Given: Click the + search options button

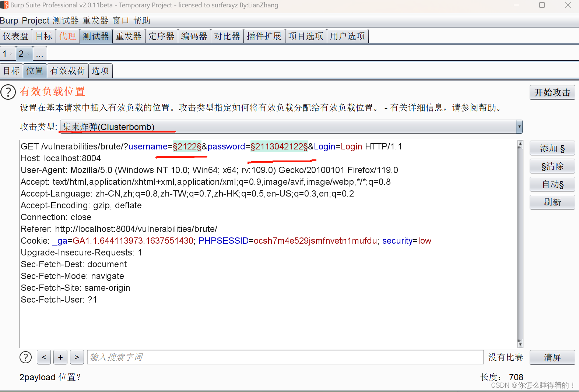Looking at the screenshot, I should click(x=60, y=357).
